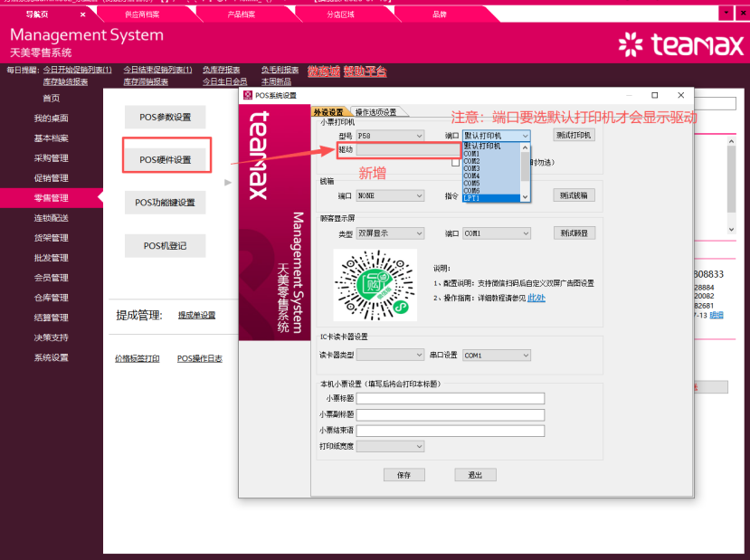Click the 小票标题 input field
The height and width of the screenshot is (560, 750).
[x=451, y=398]
